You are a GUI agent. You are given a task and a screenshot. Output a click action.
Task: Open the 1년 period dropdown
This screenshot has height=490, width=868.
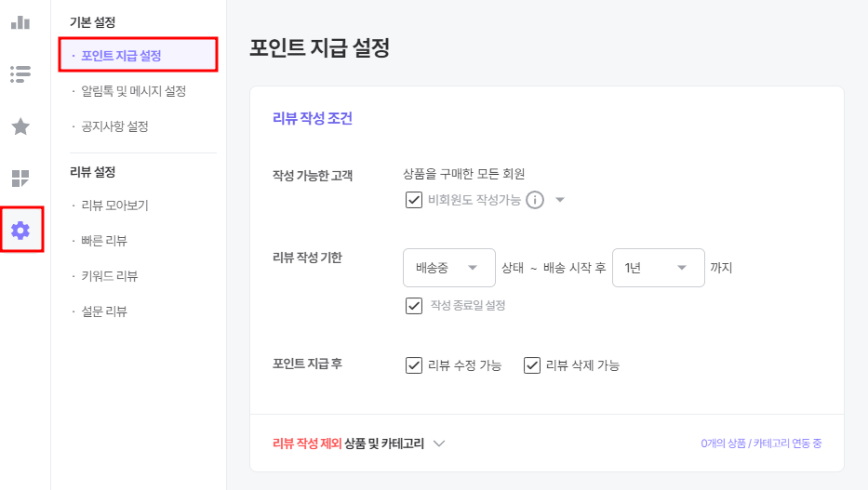point(658,268)
